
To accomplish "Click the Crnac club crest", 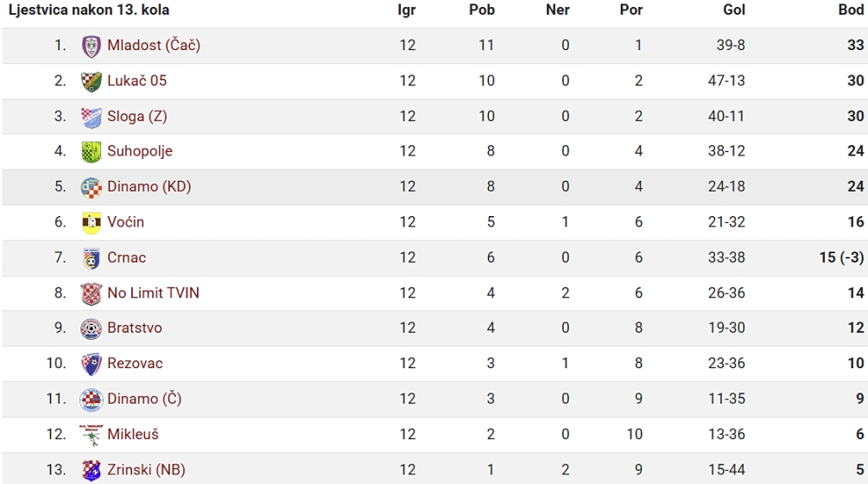I will [92, 258].
